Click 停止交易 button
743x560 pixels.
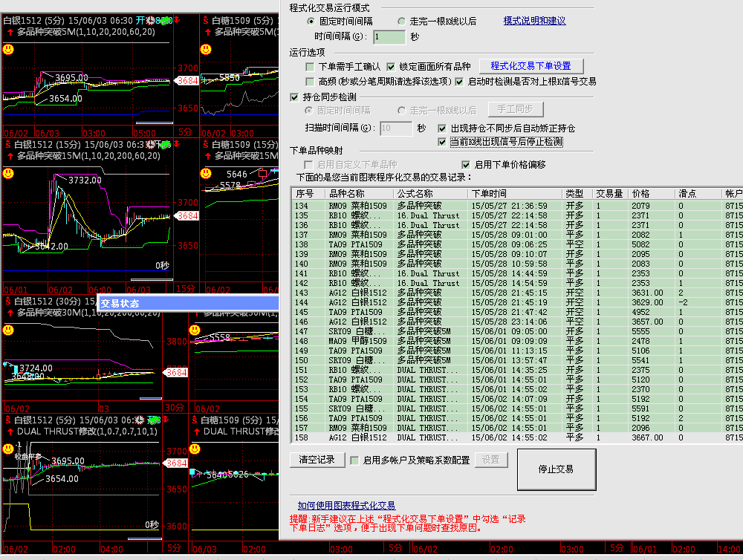point(557,469)
